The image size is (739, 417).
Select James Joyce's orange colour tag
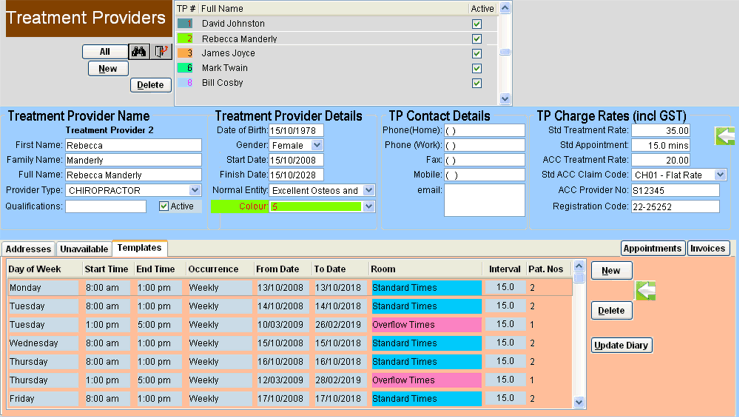185,53
